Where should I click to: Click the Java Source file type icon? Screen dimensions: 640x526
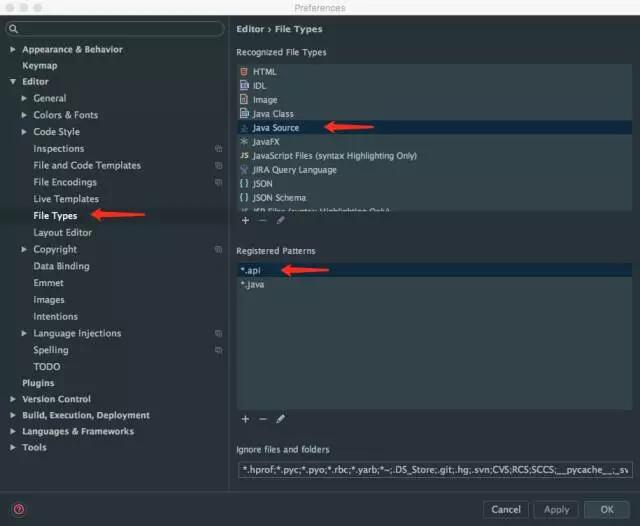coord(244,128)
